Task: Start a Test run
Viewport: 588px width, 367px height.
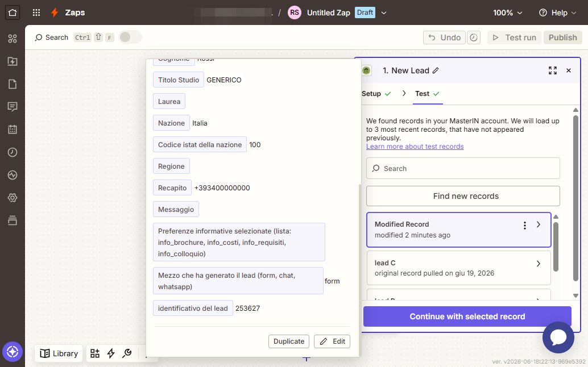Action: pyautogui.click(x=514, y=37)
